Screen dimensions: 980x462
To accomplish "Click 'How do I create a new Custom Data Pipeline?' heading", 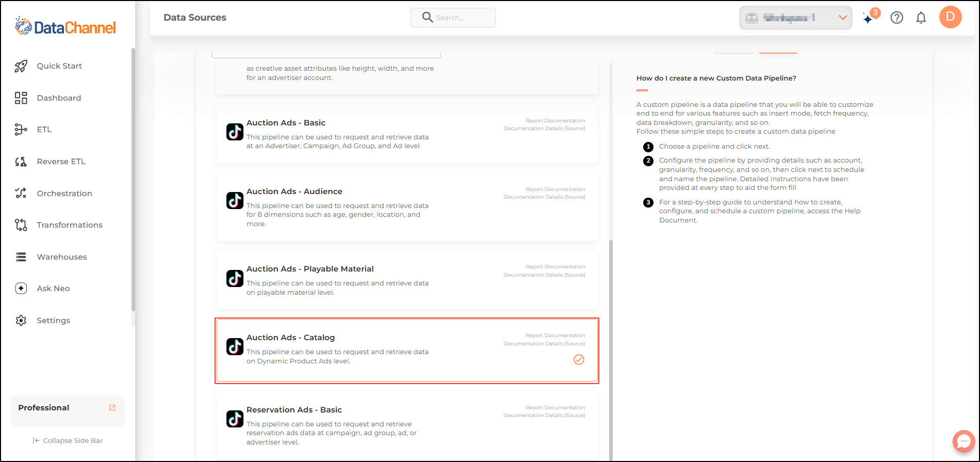I will 716,78.
